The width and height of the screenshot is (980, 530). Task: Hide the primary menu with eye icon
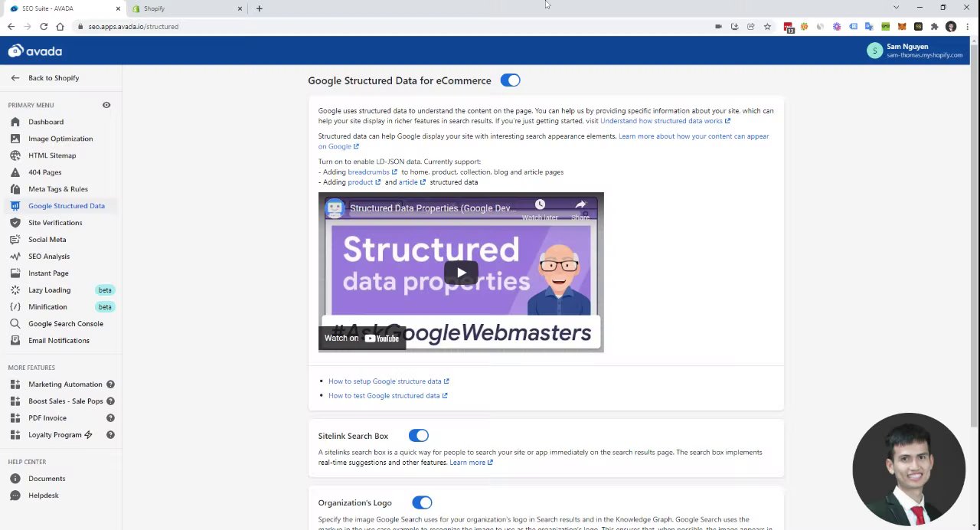click(106, 105)
